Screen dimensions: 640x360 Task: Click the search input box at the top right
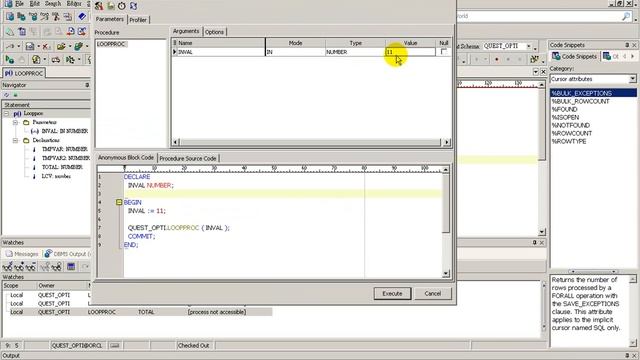538,16
